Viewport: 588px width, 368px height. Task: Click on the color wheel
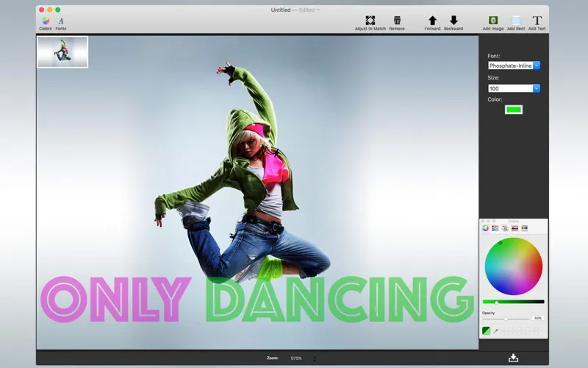[513, 266]
